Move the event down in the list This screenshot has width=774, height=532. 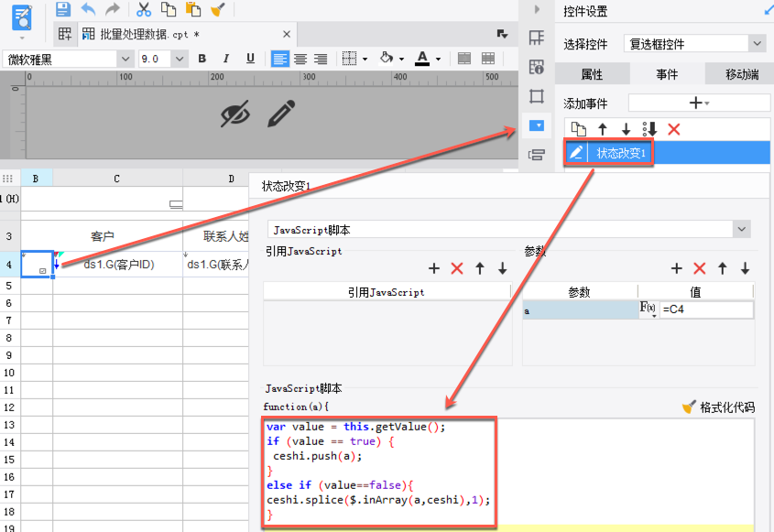click(626, 129)
